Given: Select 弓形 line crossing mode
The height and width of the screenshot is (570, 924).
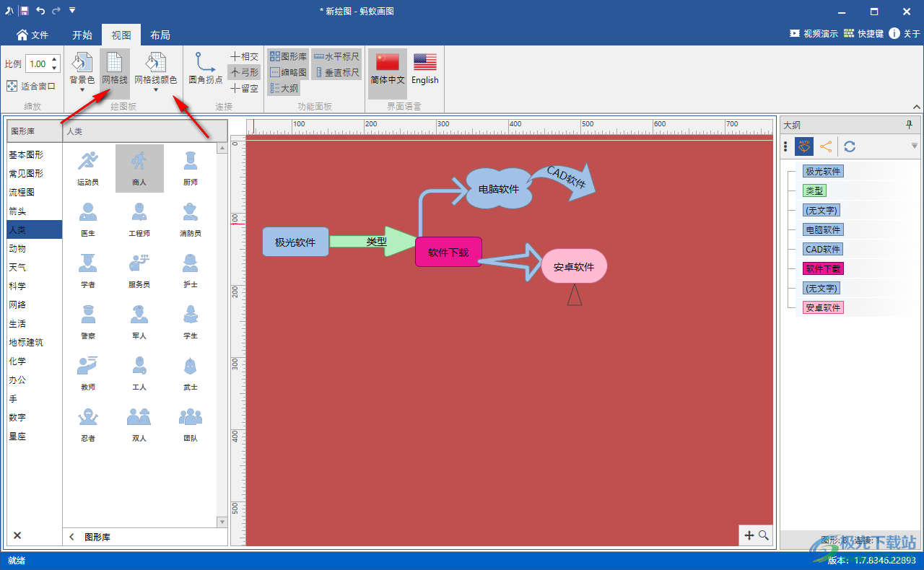Looking at the screenshot, I should (244, 72).
